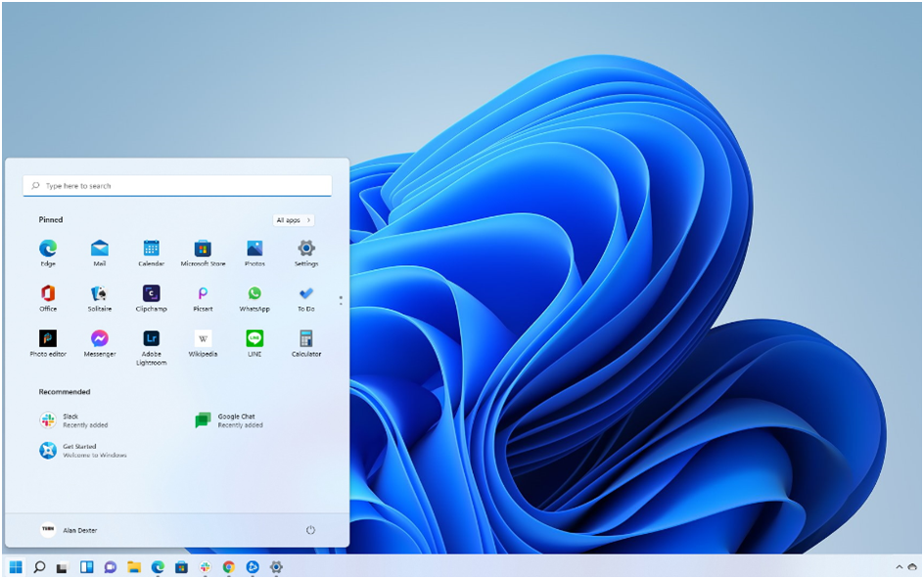Image resolution: width=924 pixels, height=579 pixels.
Task: Expand the All apps list
Action: point(293,220)
